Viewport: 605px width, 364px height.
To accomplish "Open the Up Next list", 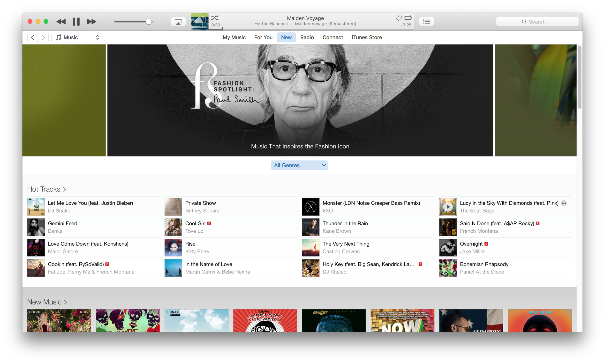I will (426, 22).
